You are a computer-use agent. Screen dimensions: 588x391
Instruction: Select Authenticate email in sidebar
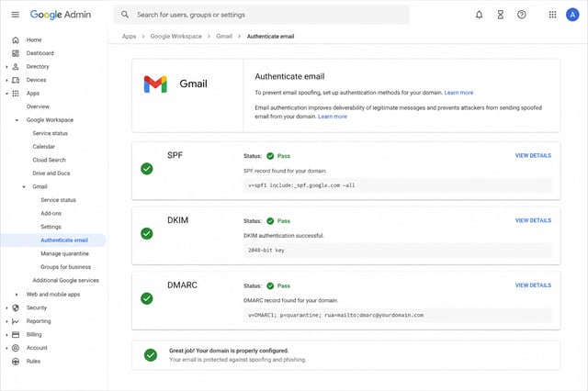(x=64, y=240)
